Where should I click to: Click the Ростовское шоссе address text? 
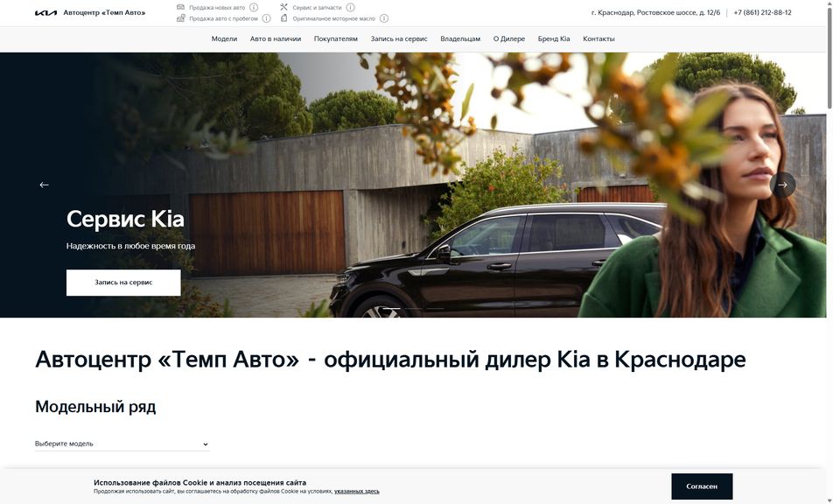(x=655, y=13)
